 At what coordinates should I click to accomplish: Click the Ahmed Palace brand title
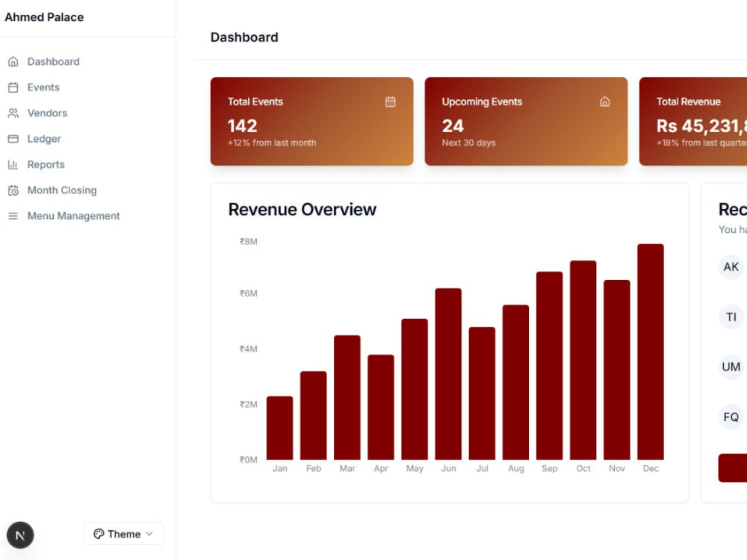click(x=44, y=17)
